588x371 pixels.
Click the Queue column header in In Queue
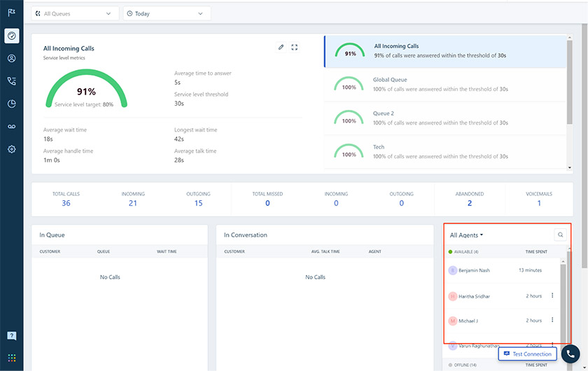pos(104,251)
